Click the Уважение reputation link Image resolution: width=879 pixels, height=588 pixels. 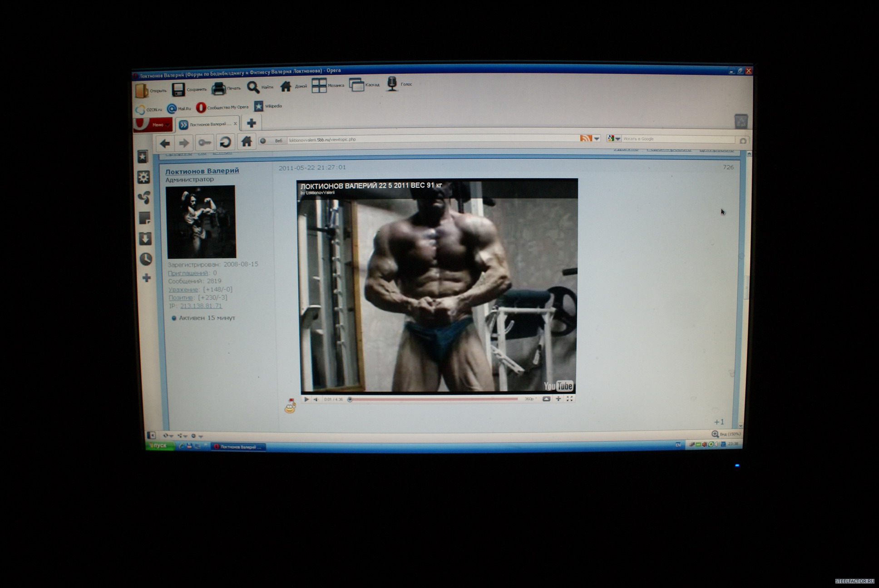[183, 289]
